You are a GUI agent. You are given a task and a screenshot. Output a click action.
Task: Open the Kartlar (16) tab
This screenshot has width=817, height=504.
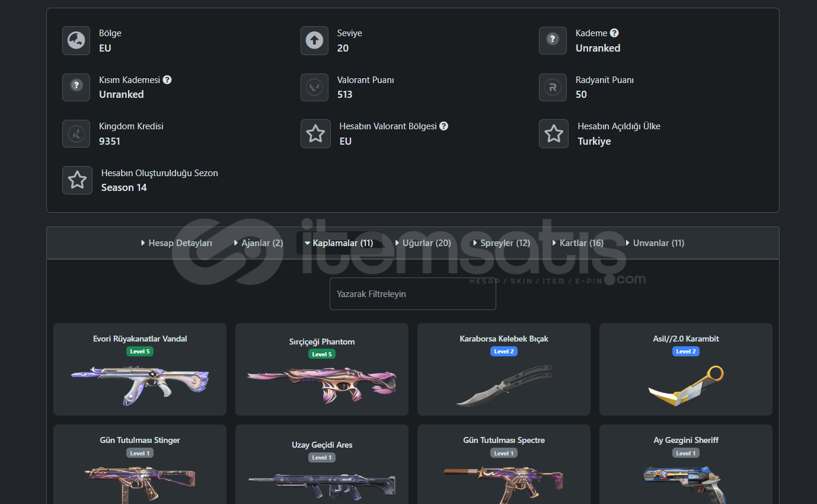click(x=577, y=243)
